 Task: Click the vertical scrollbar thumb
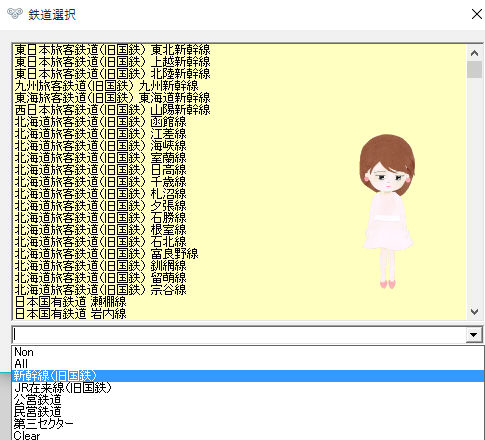tap(474, 69)
